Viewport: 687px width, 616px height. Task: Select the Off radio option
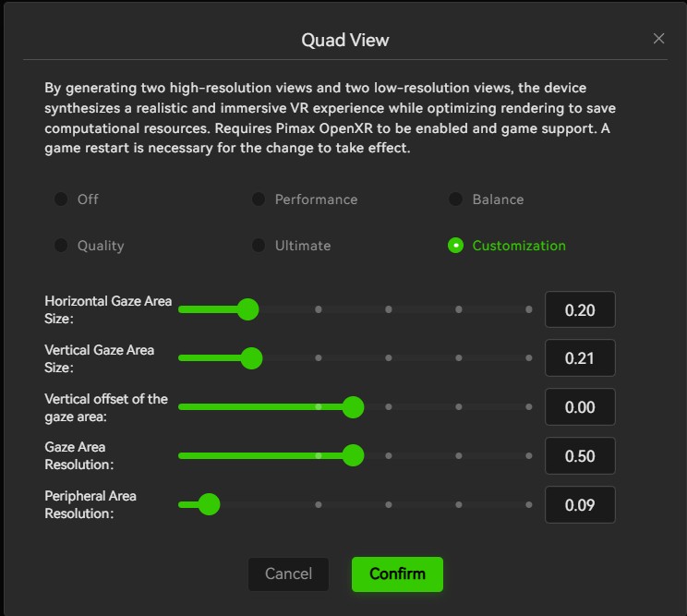(x=61, y=199)
